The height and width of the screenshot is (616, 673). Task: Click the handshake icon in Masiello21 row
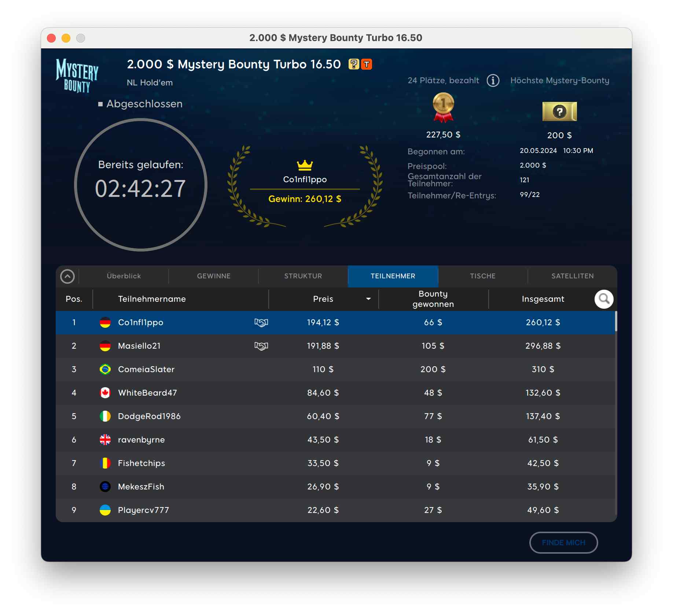tap(261, 346)
